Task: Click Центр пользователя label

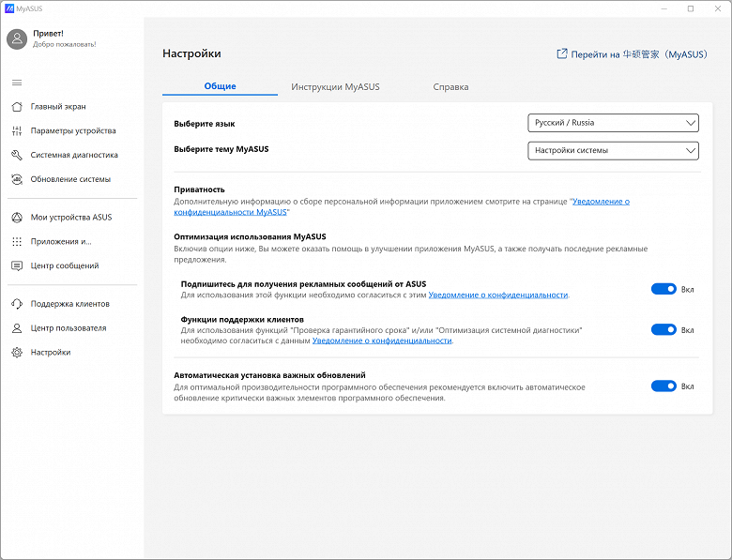Action: 69,328
